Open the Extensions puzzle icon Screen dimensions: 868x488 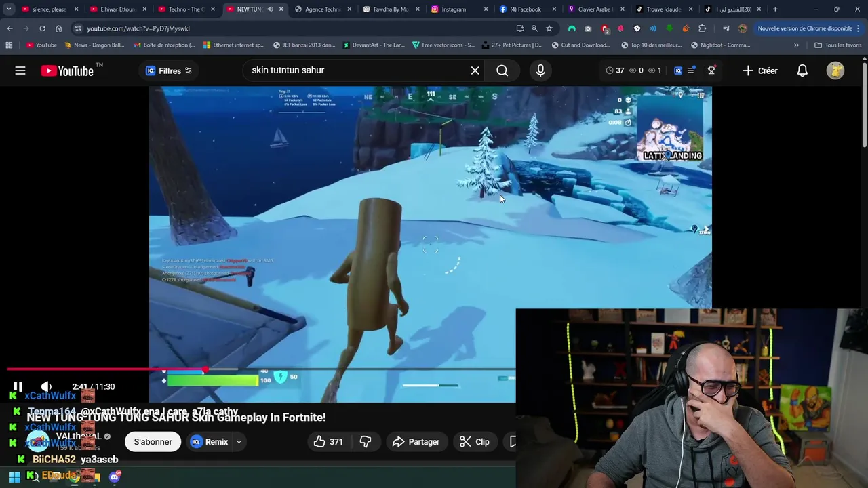click(x=702, y=28)
